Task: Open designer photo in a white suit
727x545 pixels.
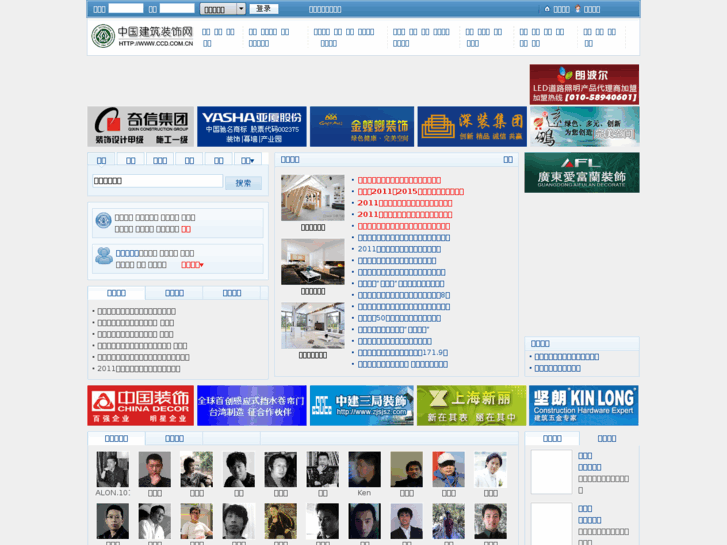Action: tap(491, 469)
